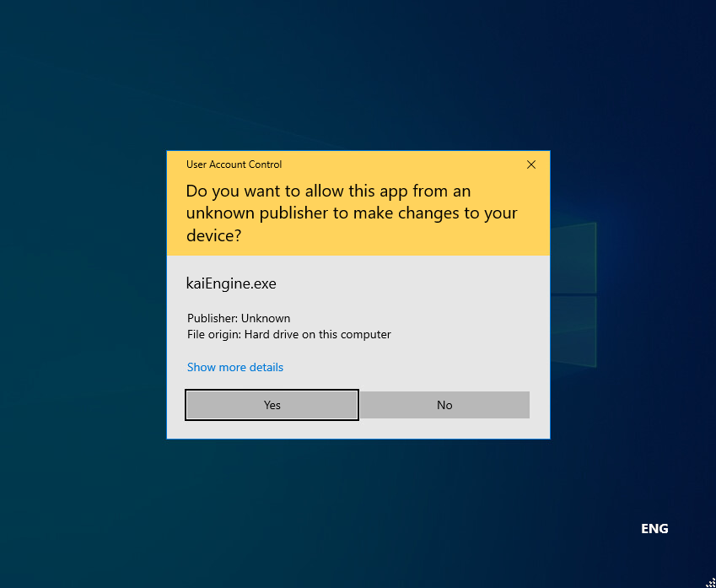Click the yellow warning header question
Viewport: 716px width, 588px height.
click(x=352, y=213)
